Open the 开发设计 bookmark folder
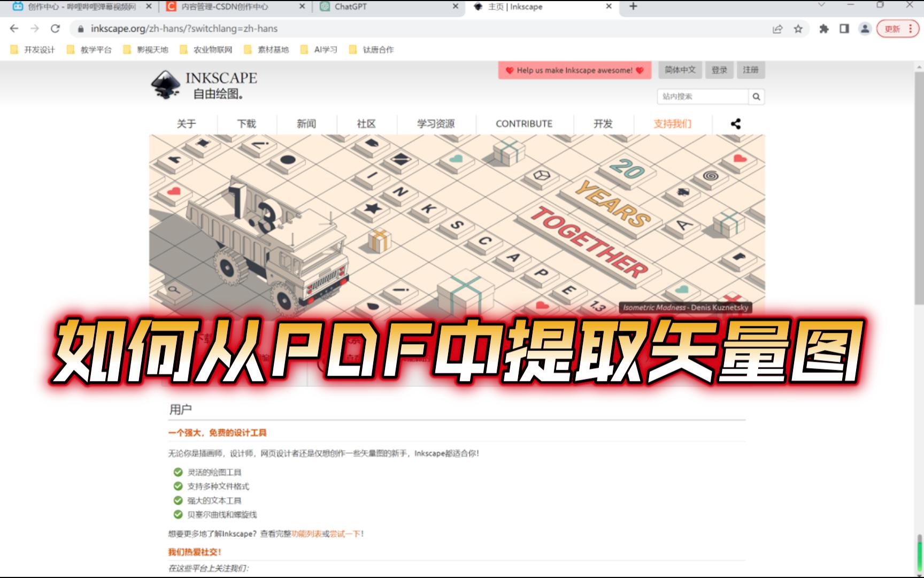The image size is (924, 578). [33, 50]
